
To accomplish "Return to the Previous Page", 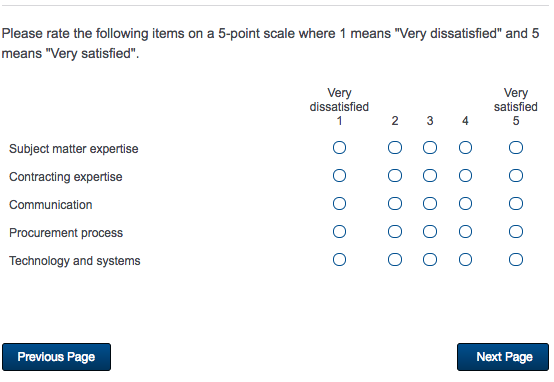I will click(x=56, y=357).
